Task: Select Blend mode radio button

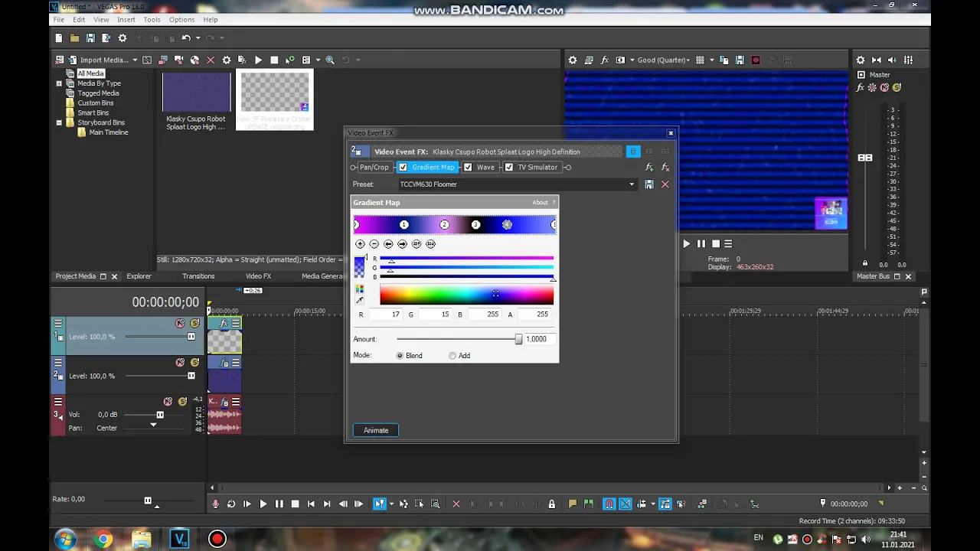Action: pyautogui.click(x=400, y=356)
